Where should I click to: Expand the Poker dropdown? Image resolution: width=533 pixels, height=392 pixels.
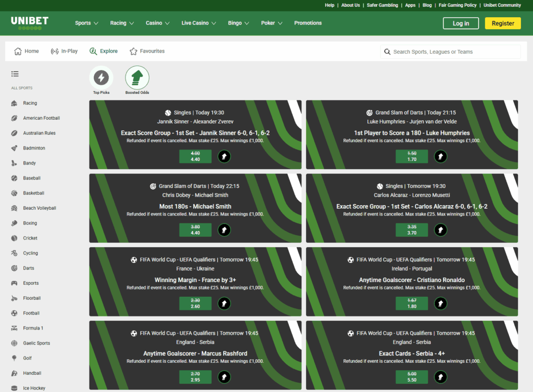(271, 23)
